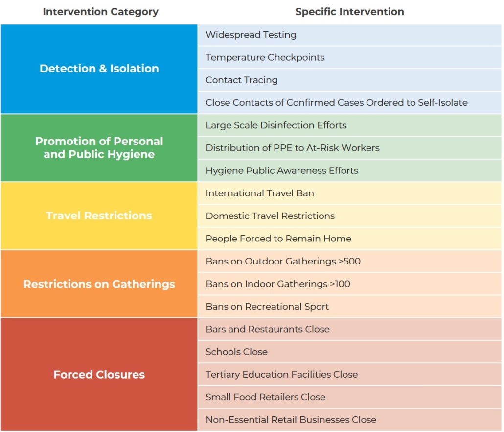This screenshot has height=432, width=504.
Task: Click the Restrictions on Gatherings category cell
Action: click(x=99, y=284)
